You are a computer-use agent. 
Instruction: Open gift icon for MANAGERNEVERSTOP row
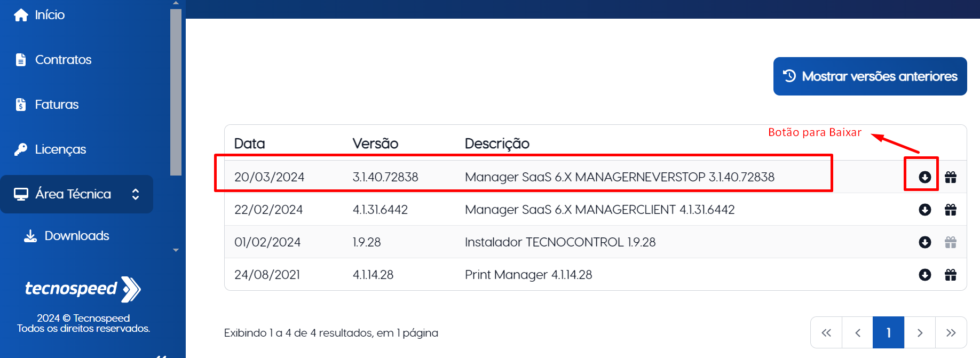(x=951, y=177)
